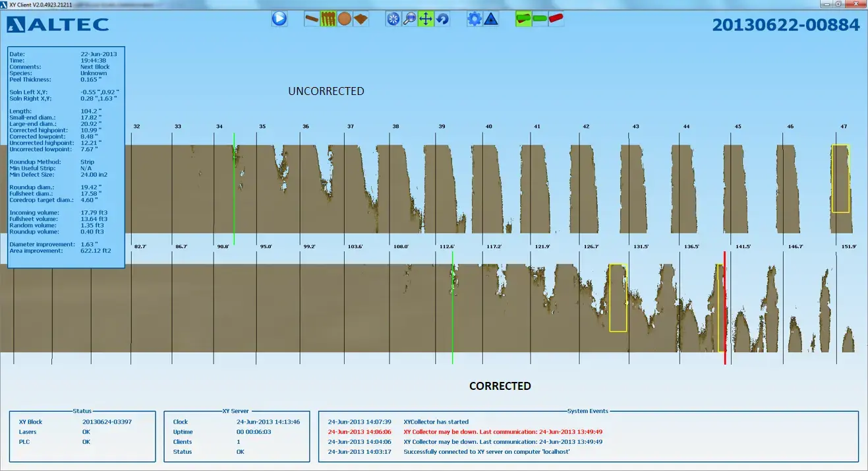Image resolution: width=868 pixels, height=471 pixels.
Task: Select the red log icon
Action: 556,19
